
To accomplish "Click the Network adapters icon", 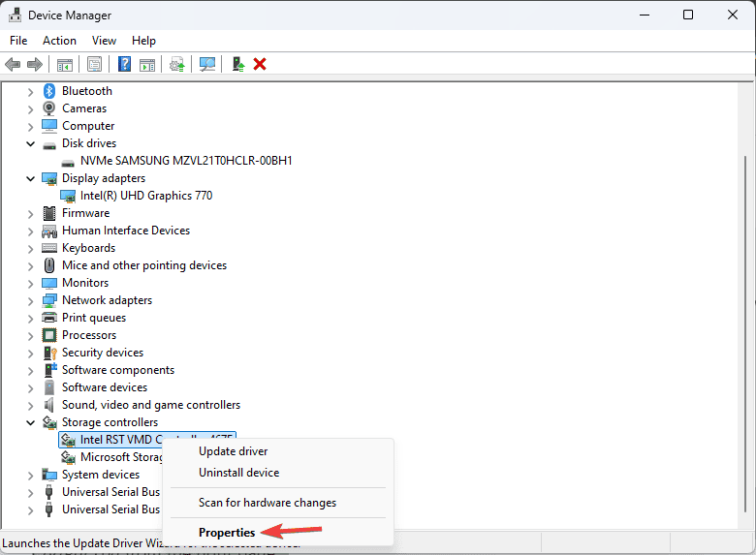I will point(49,300).
